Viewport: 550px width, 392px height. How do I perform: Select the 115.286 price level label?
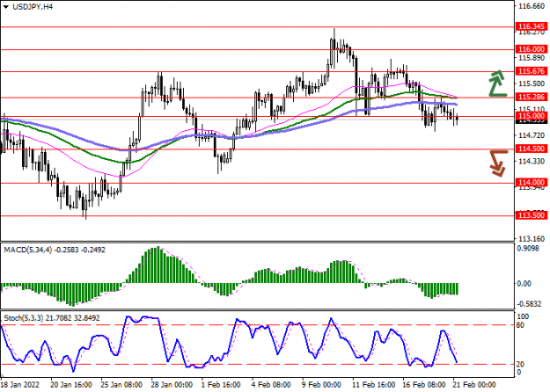[532, 97]
